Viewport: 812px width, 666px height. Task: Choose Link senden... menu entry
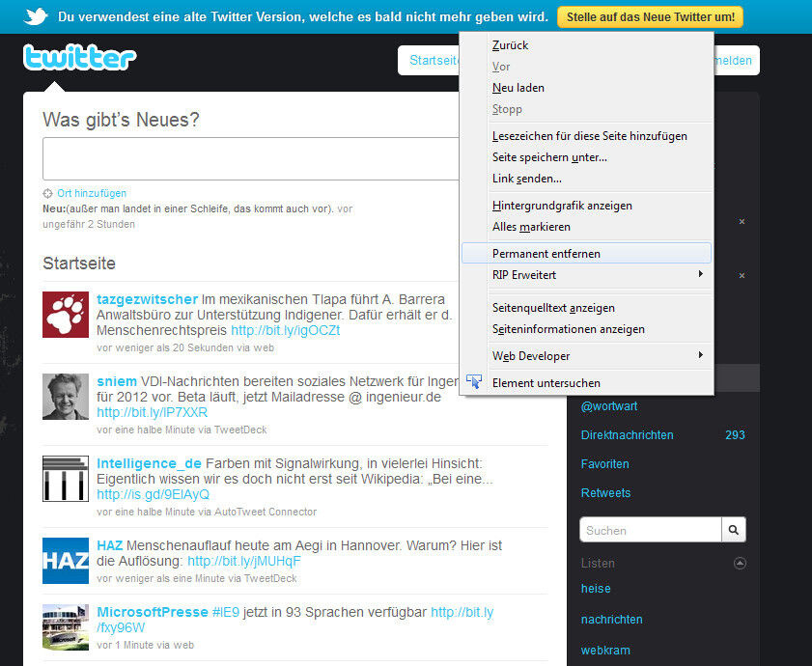pos(586,179)
